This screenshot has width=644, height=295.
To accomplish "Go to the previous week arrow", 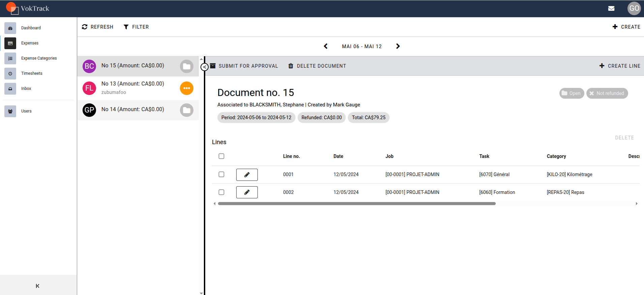I will [326, 46].
